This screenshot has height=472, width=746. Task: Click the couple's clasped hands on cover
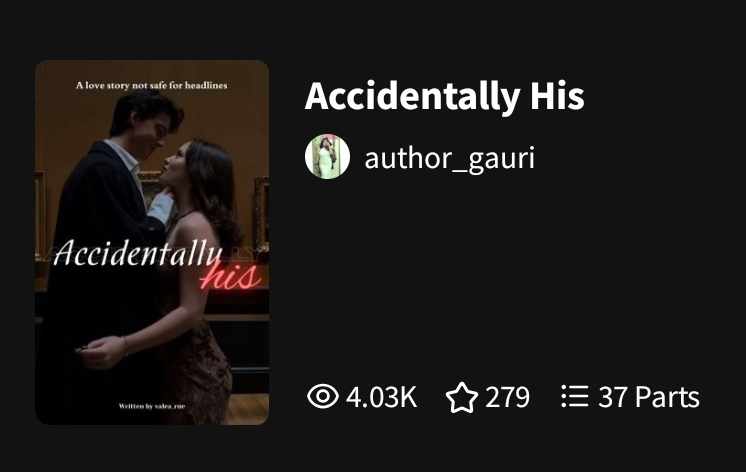point(101,352)
